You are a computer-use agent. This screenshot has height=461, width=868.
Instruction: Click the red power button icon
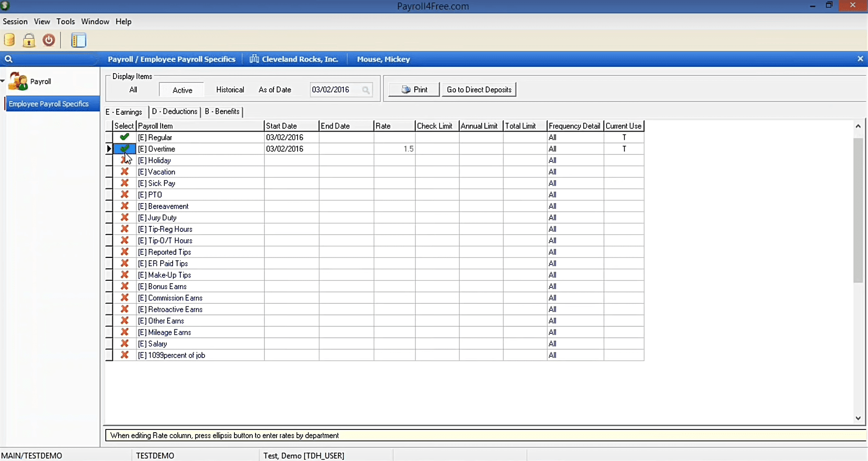(49, 40)
